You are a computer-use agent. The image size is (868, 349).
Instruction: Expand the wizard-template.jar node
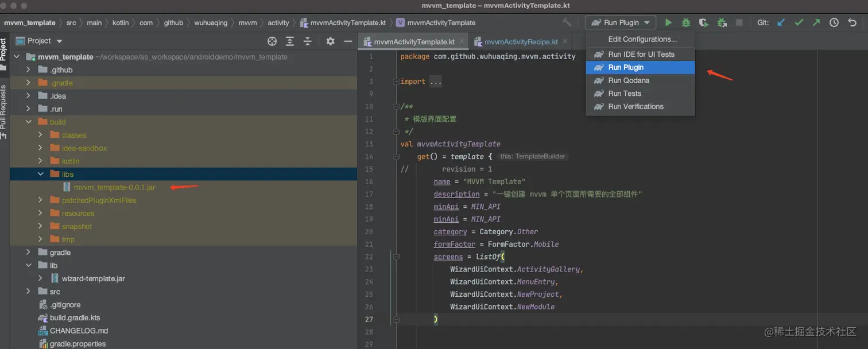click(40, 278)
